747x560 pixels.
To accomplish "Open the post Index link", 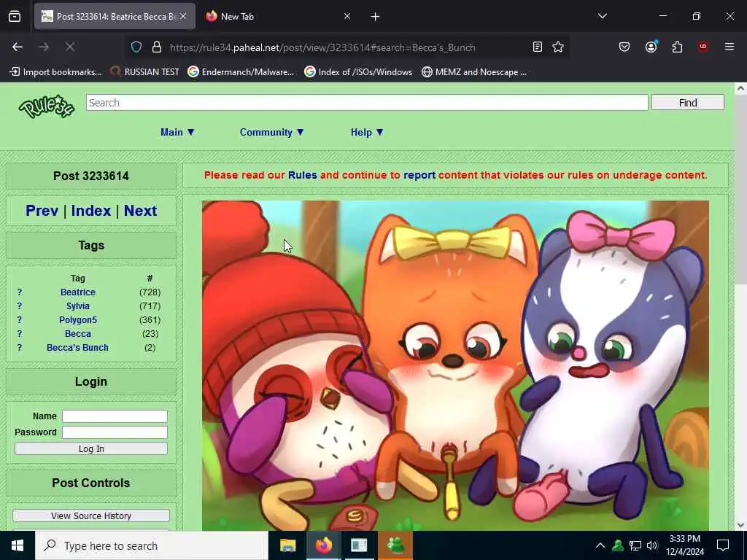I will point(91,211).
